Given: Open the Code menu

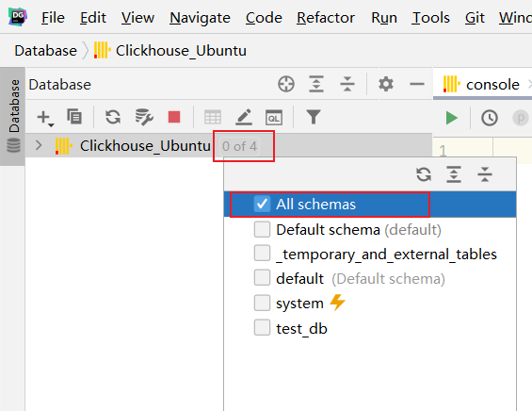Looking at the screenshot, I should (264, 18).
